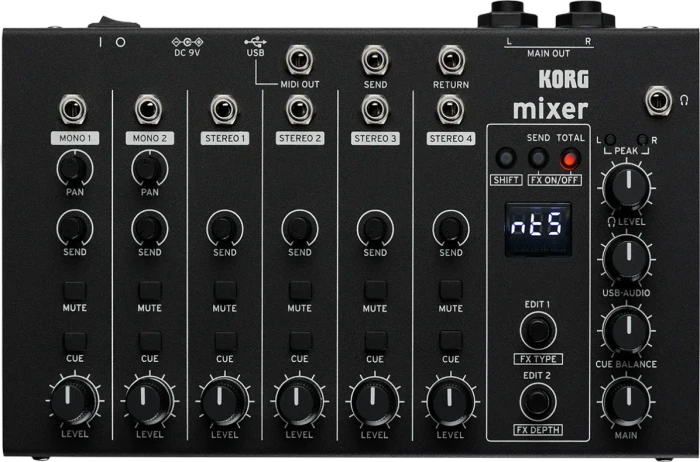The image size is (700, 462).
Task: Click the KORG logo
Action: [x=563, y=79]
